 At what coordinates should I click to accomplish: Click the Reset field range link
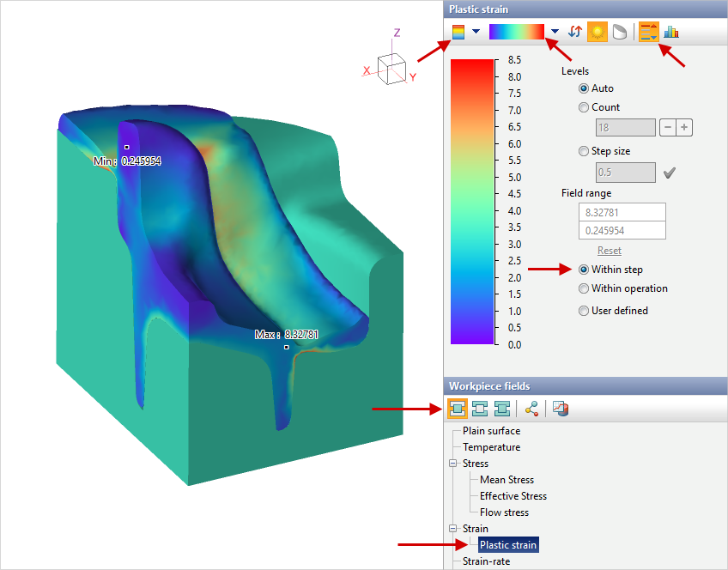pos(609,251)
